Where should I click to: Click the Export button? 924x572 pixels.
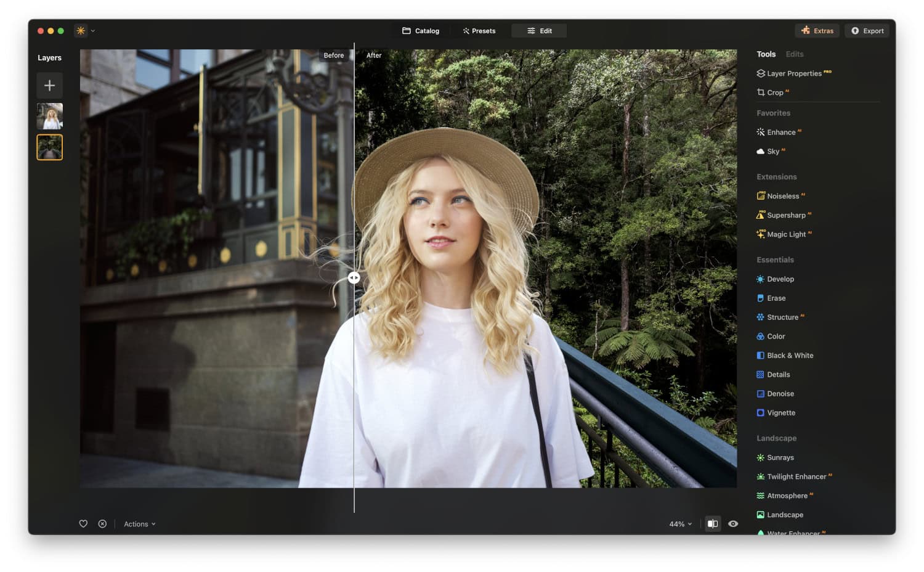pos(867,30)
